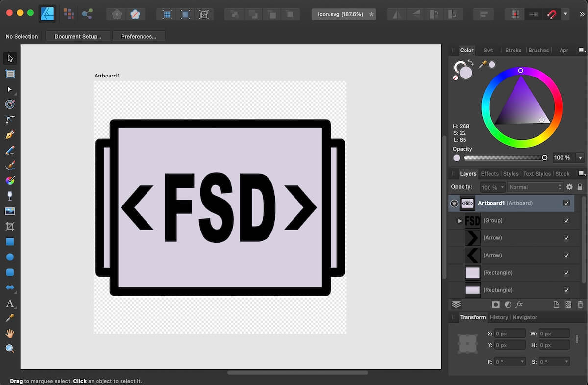Screen dimensions: 588x385
Task: Click the Document Setup button
Action: (x=77, y=36)
